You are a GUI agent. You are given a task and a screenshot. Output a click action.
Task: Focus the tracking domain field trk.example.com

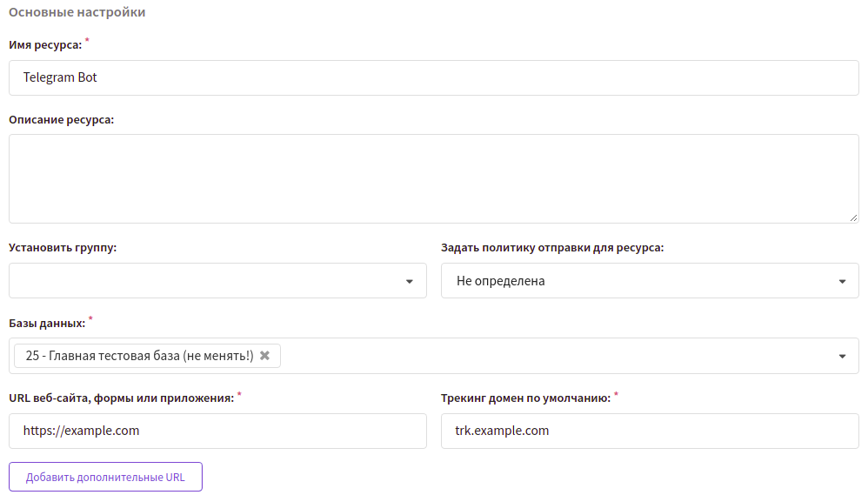(x=650, y=431)
